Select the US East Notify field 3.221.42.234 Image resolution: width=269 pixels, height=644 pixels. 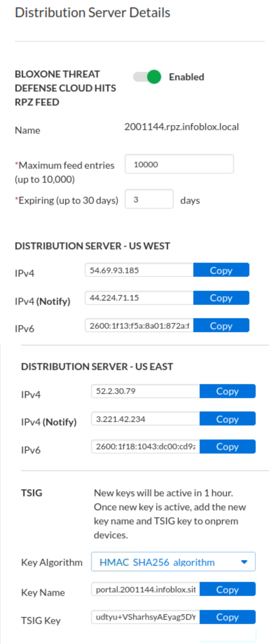coord(145,419)
